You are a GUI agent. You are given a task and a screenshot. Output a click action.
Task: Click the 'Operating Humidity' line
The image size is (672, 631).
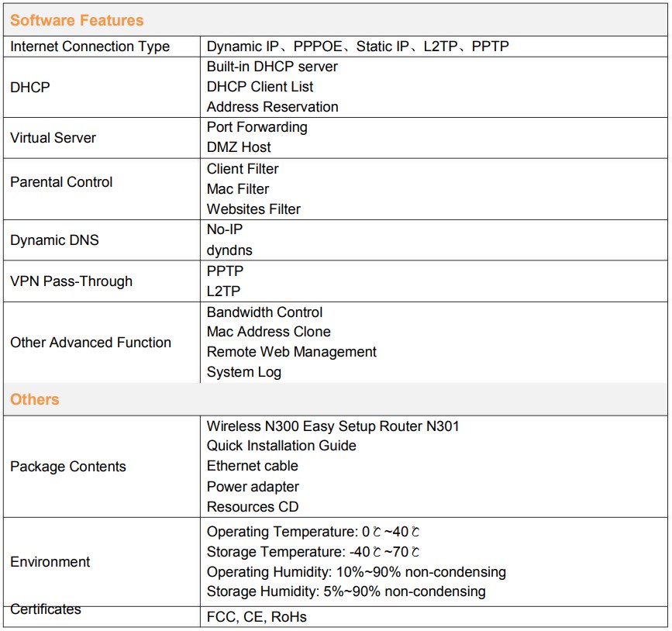pyautogui.click(x=357, y=572)
